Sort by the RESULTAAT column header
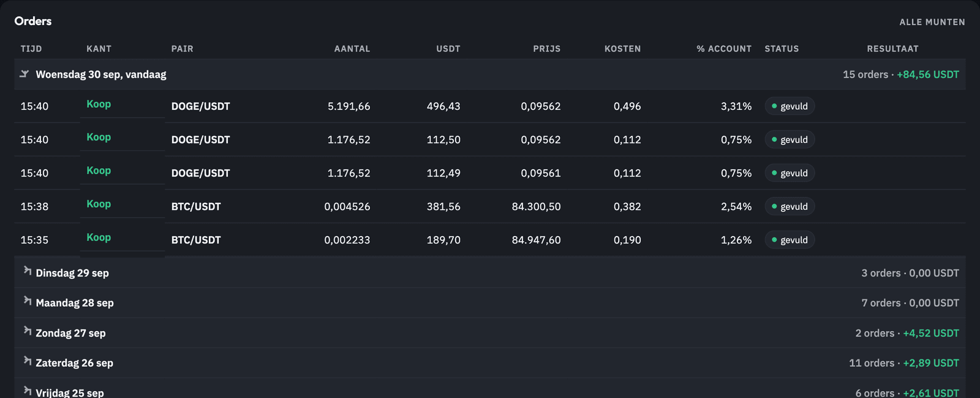 pos(892,48)
